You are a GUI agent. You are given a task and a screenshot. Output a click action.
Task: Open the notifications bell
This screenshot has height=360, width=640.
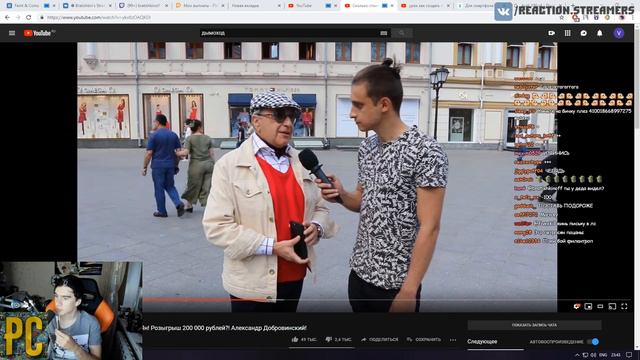600,33
